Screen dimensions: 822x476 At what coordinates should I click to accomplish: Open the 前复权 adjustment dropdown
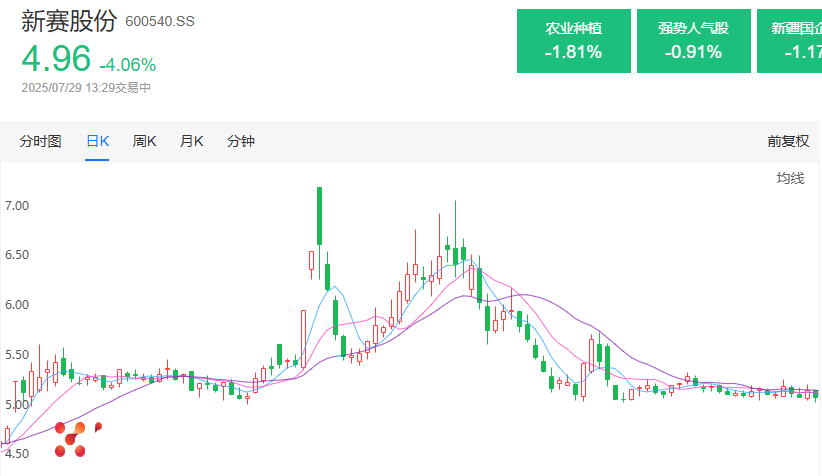788,141
